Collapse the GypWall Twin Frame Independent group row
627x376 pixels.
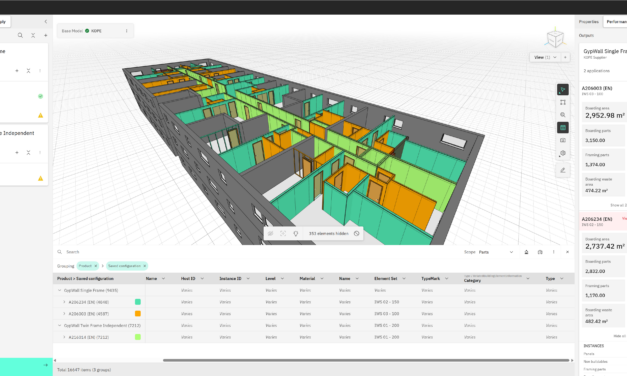pos(60,326)
